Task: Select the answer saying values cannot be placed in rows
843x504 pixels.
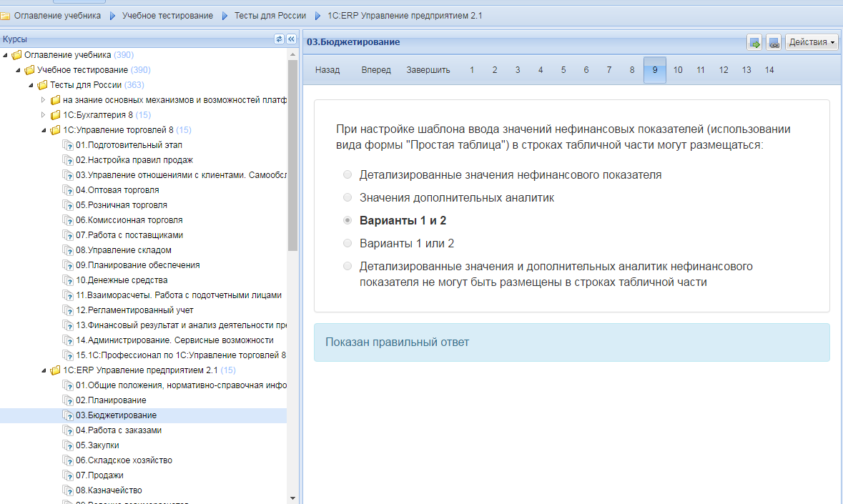Action: (x=347, y=266)
